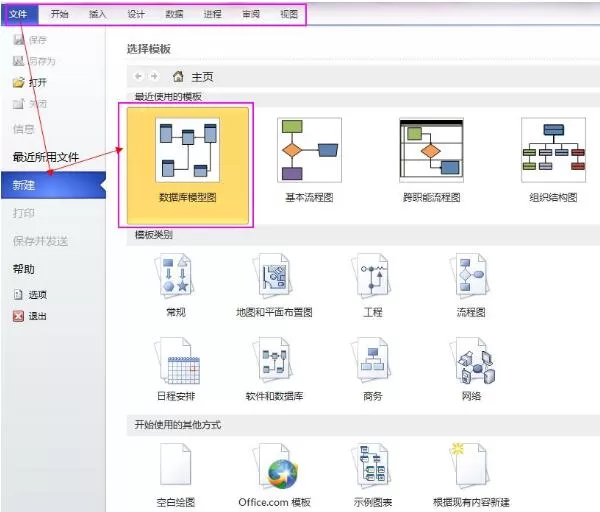Open the 软件和数据库 category

274,369
